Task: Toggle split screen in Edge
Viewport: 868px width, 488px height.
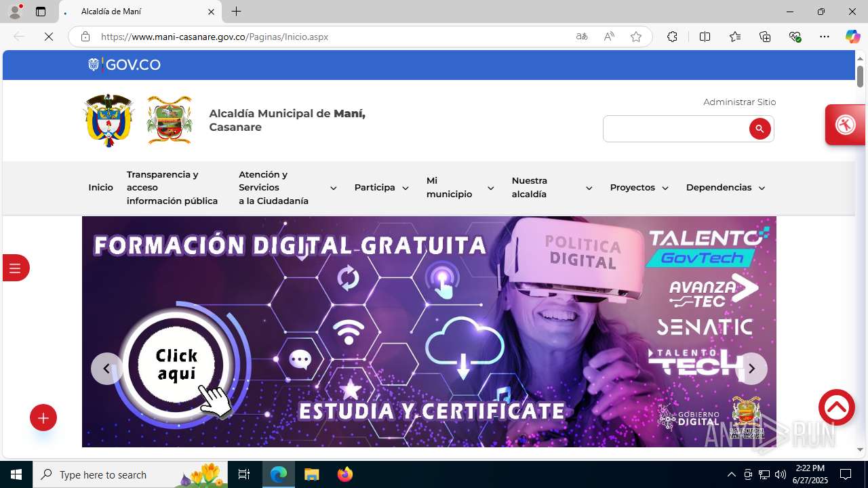Action: [705, 37]
